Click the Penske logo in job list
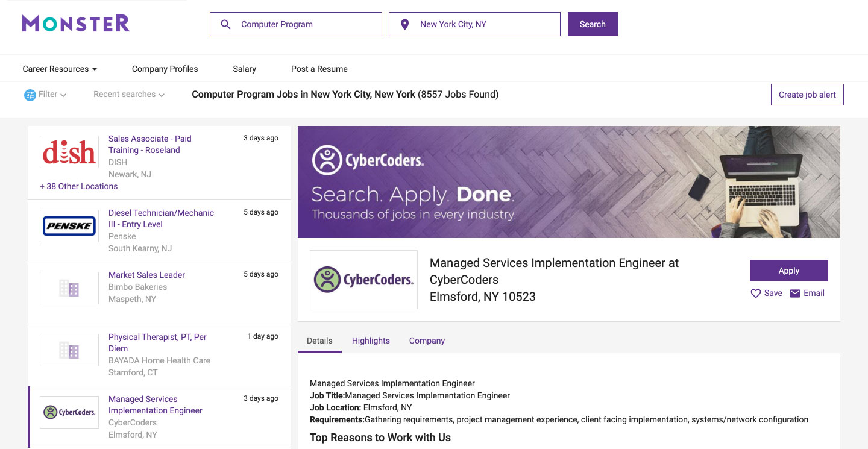 coord(69,226)
